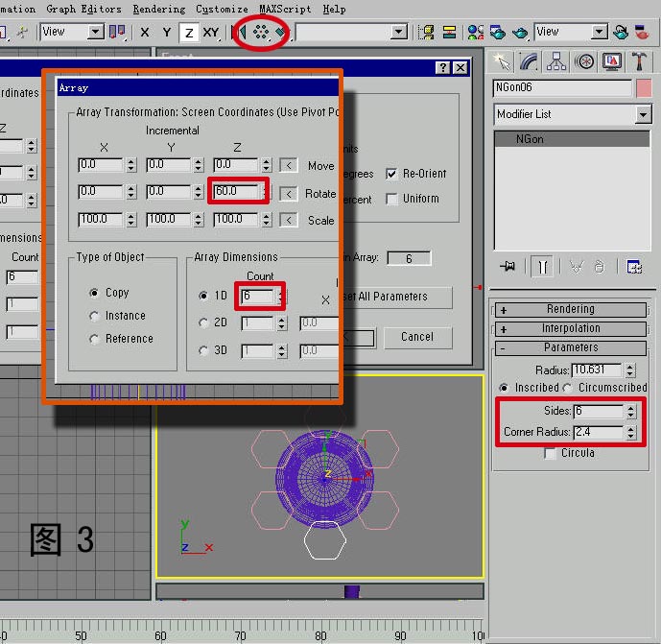
Task: Open the named selection sets dropdown
Action: [398, 32]
